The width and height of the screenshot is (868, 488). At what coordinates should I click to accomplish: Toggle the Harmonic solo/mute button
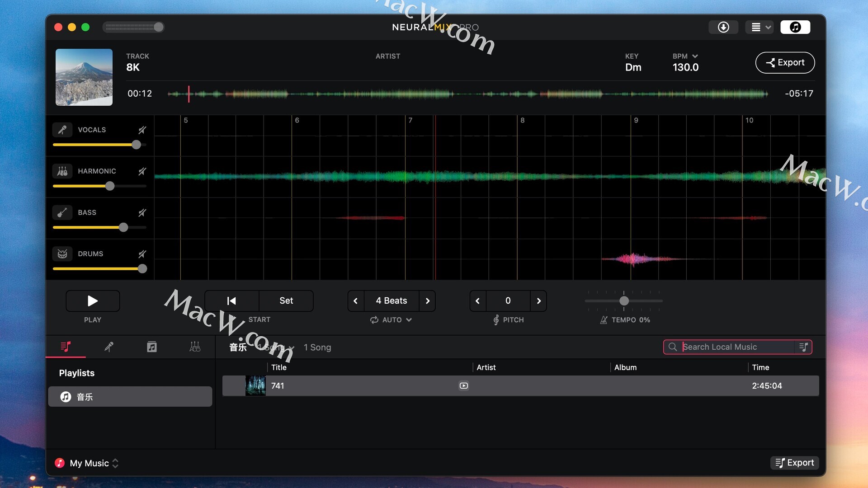pyautogui.click(x=142, y=171)
